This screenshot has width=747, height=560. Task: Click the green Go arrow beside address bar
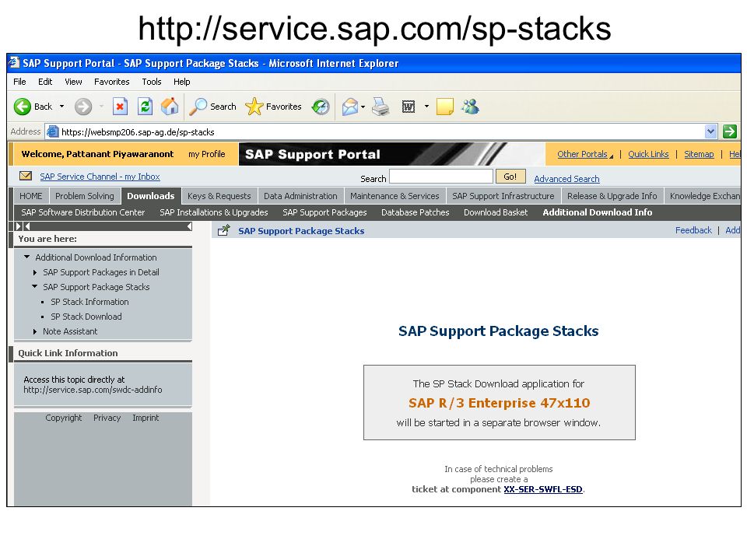[730, 131]
